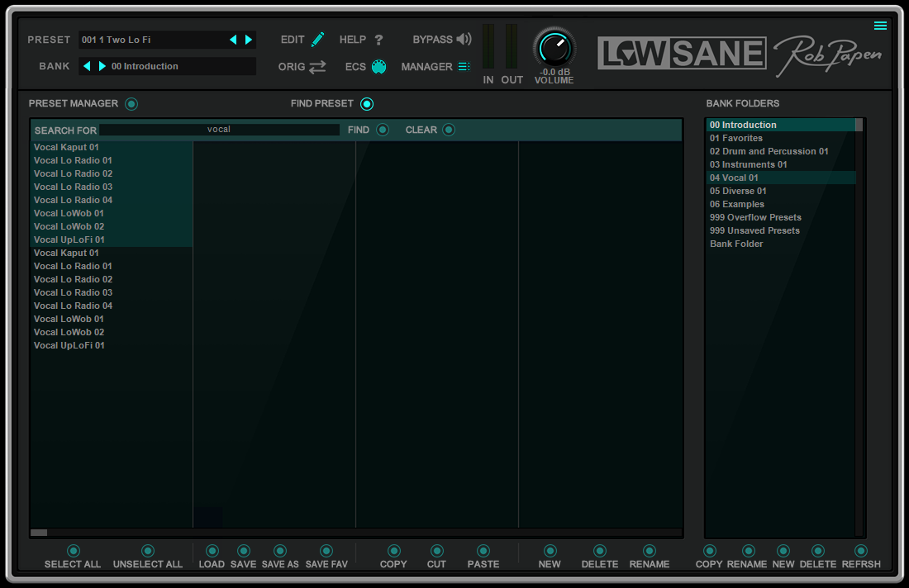Image resolution: width=909 pixels, height=588 pixels.
Task: Select the 00 Introduction bank folder
Action: [x=781, y=125]
